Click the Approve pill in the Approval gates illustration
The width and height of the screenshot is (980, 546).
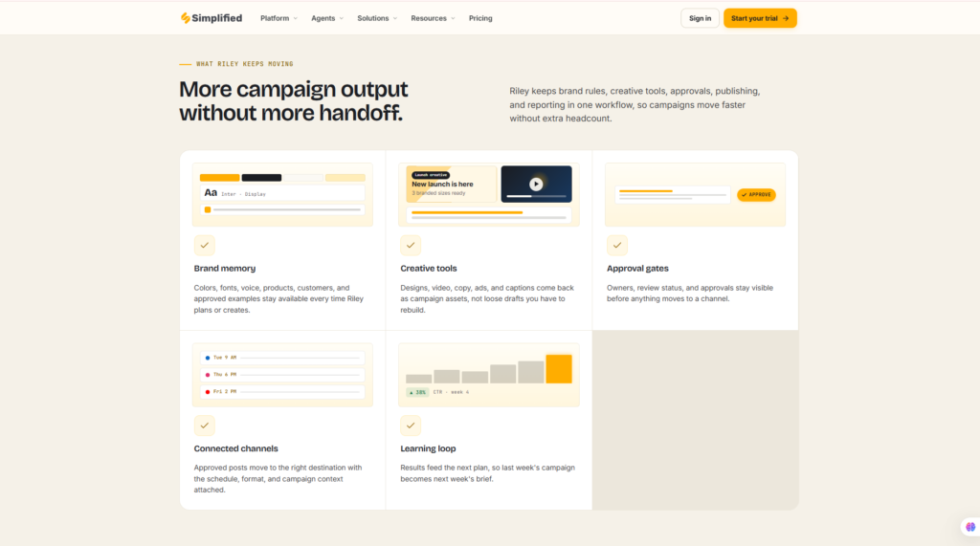(x=756, y=195)
